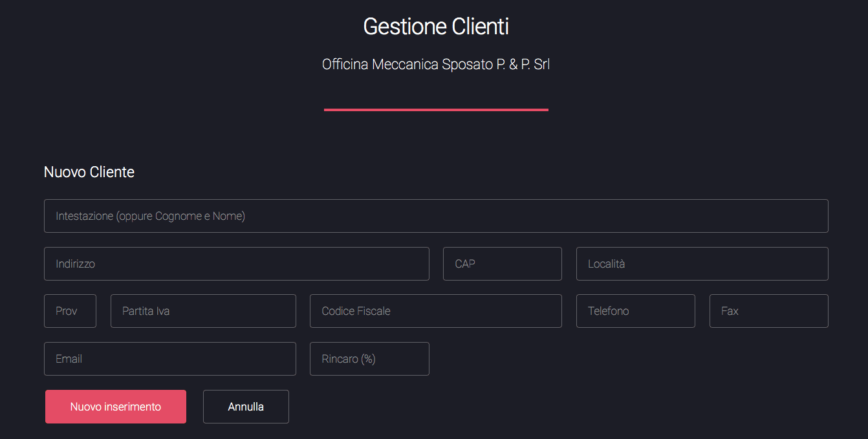Click the Intestazione (oppure Cognome e Nome) field
This screenshot has height=439, width=868.
(x=436, y=216)
